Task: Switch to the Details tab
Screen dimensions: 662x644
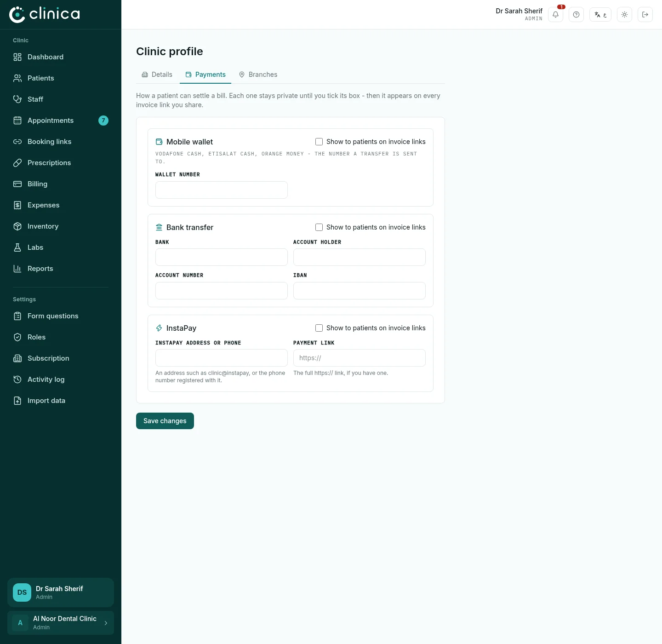Action: (157, 75)
